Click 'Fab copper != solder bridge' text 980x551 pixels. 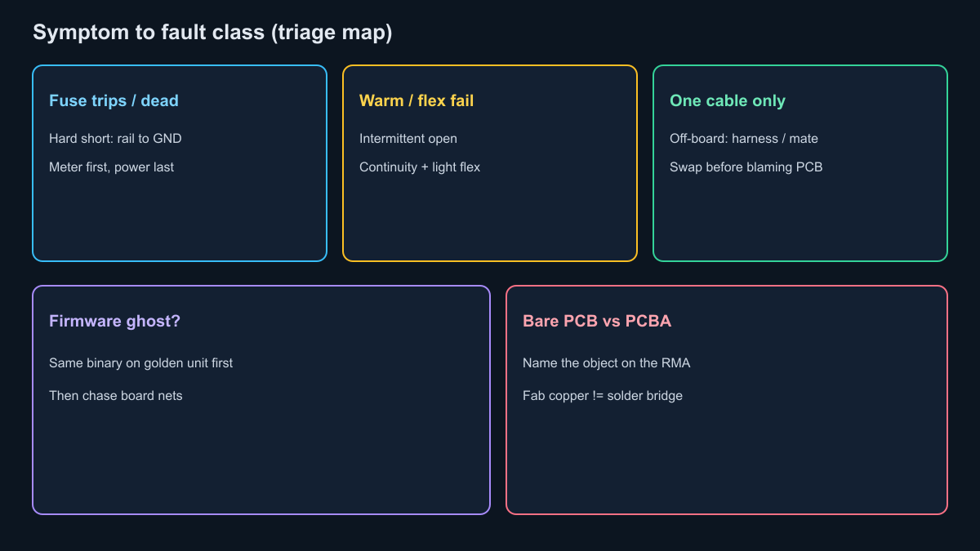coord(603,396)
